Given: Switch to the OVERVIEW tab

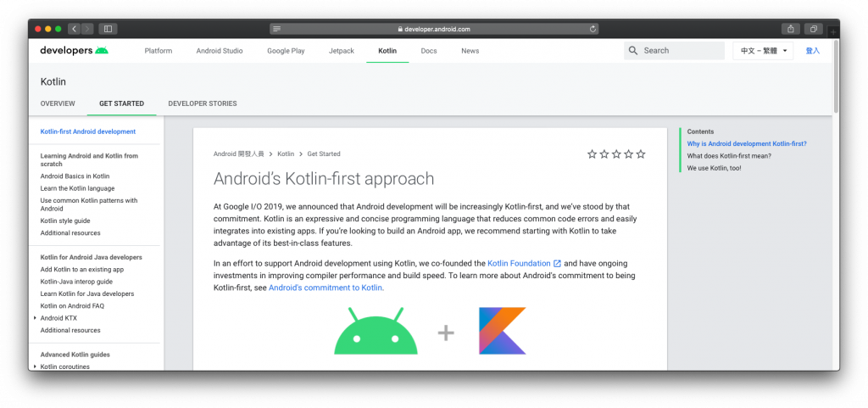Looking at the screenshot, I should tap(58, 103).
